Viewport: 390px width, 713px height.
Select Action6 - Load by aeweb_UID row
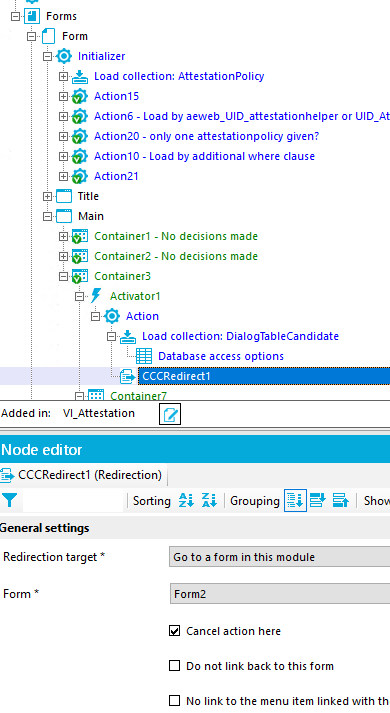tap(241, 116)
